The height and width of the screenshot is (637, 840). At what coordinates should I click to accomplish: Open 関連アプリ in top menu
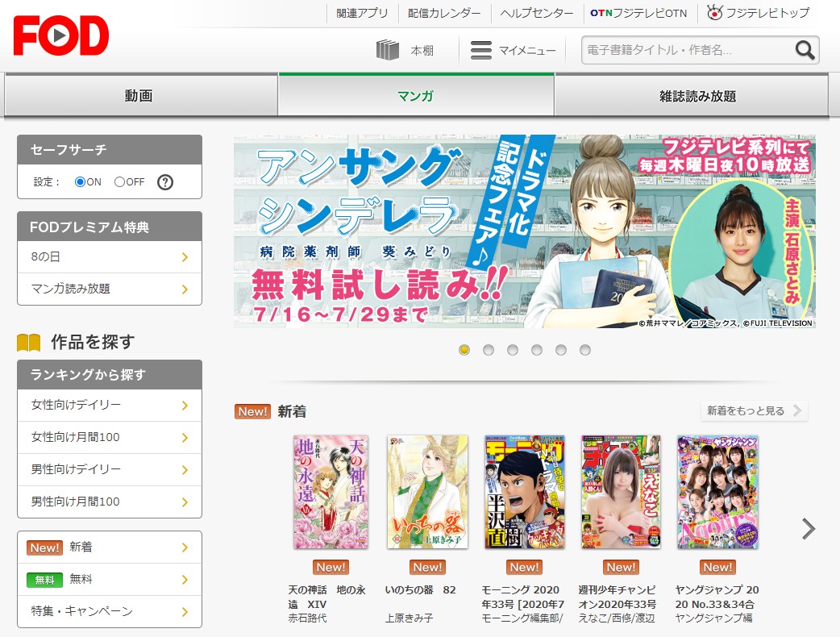coord(362,13)
